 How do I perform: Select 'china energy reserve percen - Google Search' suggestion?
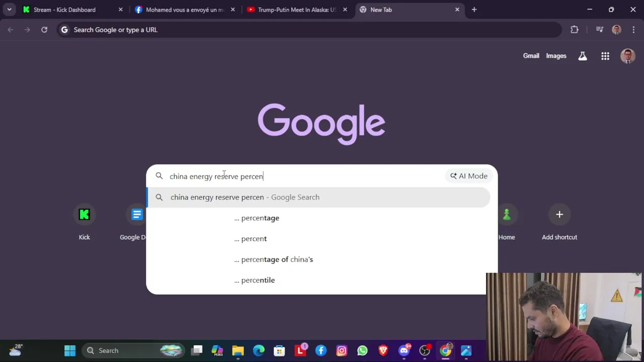click(x=318, y=197)
